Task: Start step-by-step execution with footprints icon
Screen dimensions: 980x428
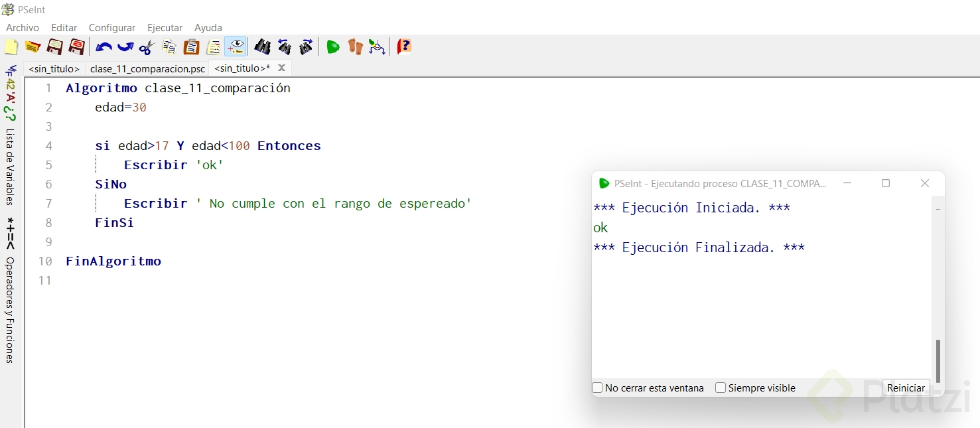Action: 356,47
